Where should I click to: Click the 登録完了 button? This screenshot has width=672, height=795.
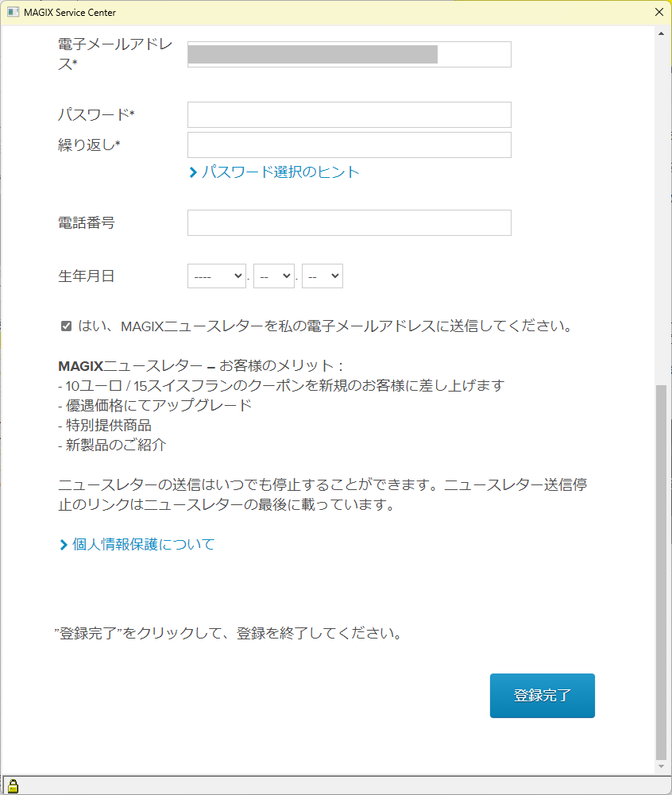[x=543, y=695]
